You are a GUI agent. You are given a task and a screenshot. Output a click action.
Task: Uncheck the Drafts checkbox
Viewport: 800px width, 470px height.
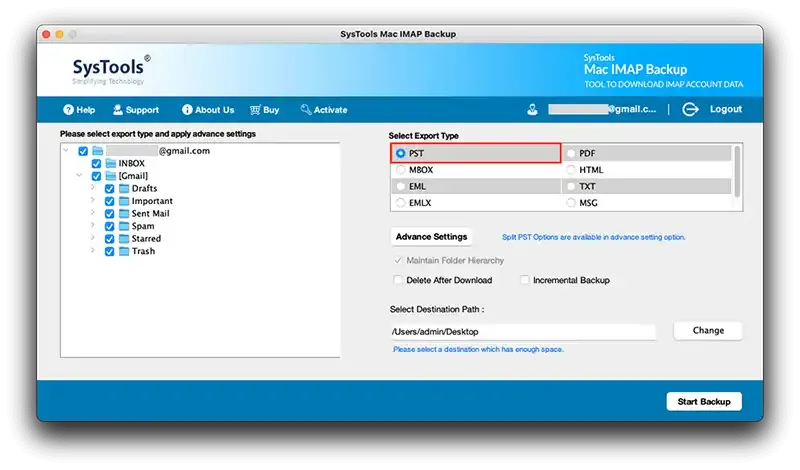110,189
